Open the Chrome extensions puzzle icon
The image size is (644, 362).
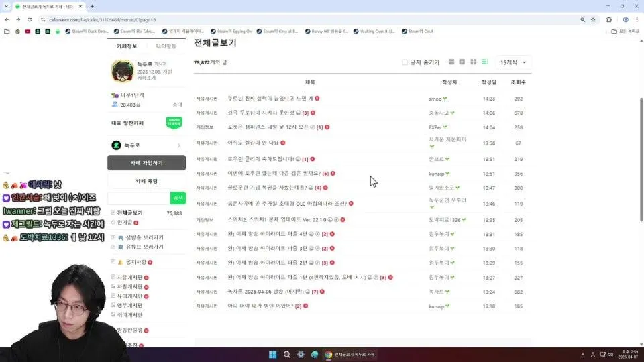[x=609, y=19]
